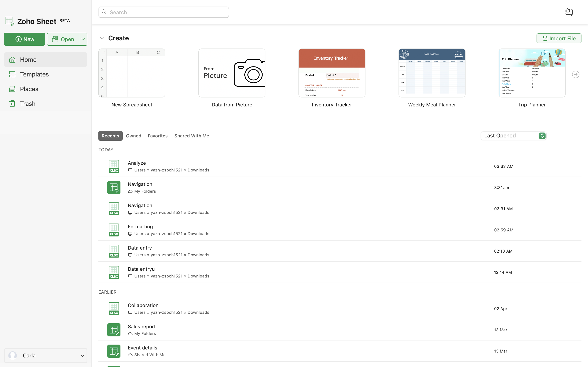Viewport: 588px width, 367px height.
Task: Open the Trash section
Action: [27, 104]
